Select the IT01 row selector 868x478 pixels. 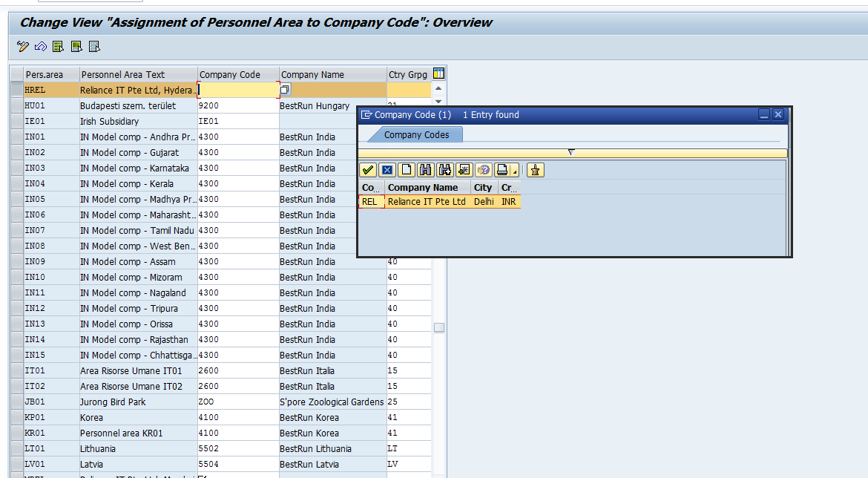pos(16,370)
